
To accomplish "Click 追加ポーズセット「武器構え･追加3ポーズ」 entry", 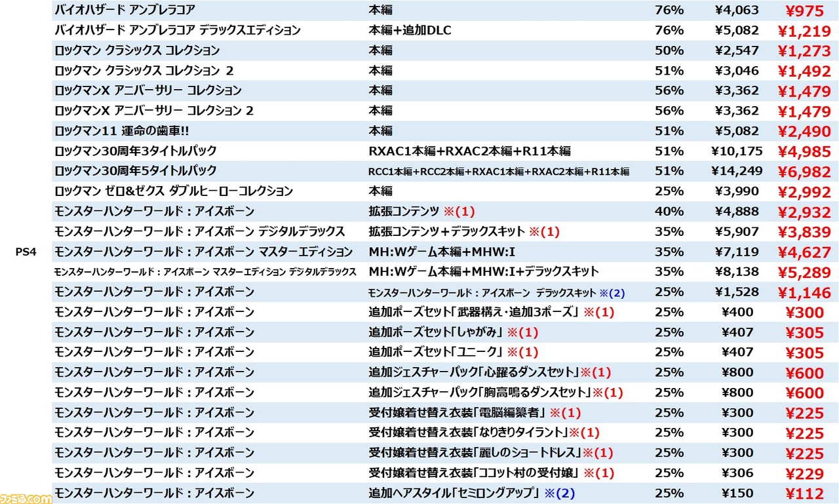I will [492, 312].
